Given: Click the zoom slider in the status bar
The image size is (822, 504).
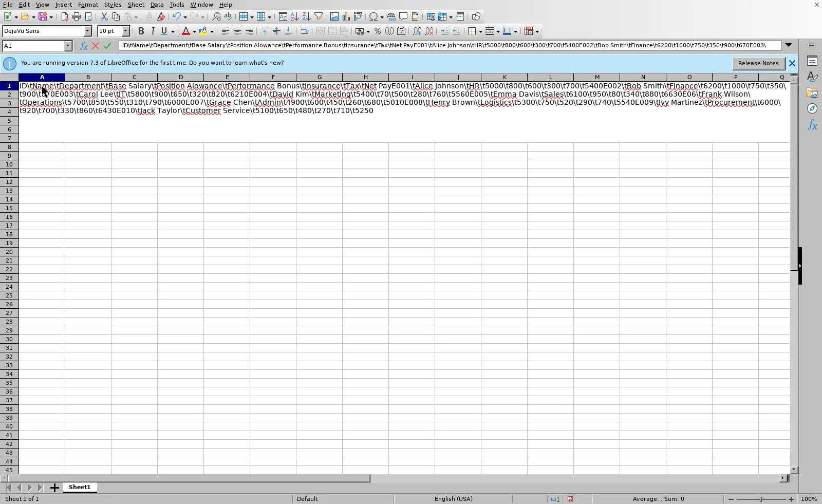Looking at the screenshot, I should 761,499.
